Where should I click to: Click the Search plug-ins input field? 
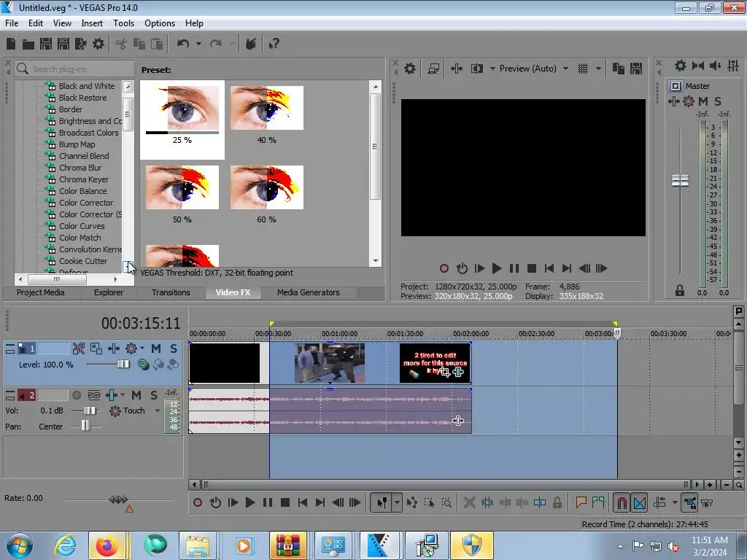74,69
